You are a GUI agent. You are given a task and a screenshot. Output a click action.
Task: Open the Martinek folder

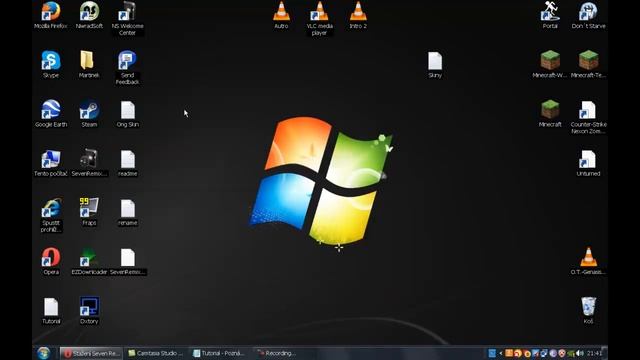89,64
